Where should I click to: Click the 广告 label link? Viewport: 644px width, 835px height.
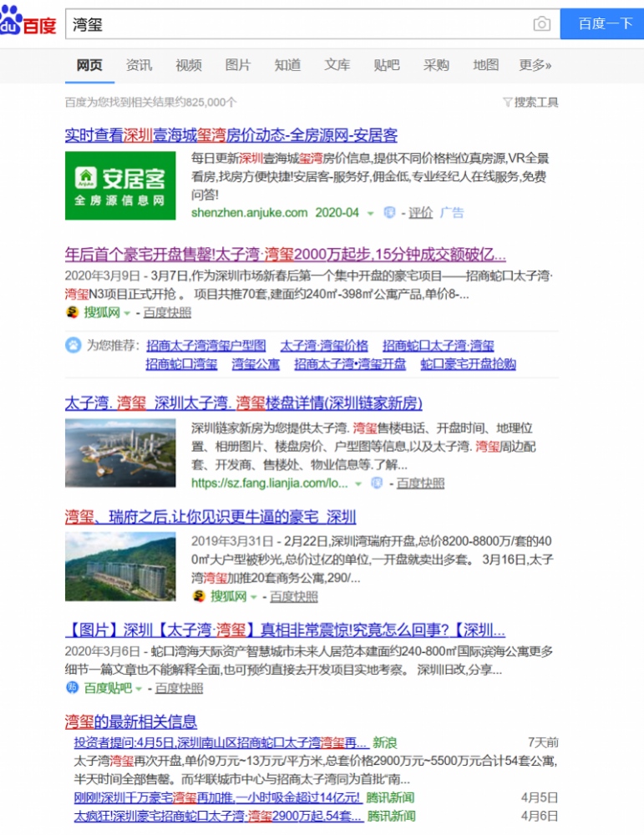pyautogui.click(x=452, y=213)
